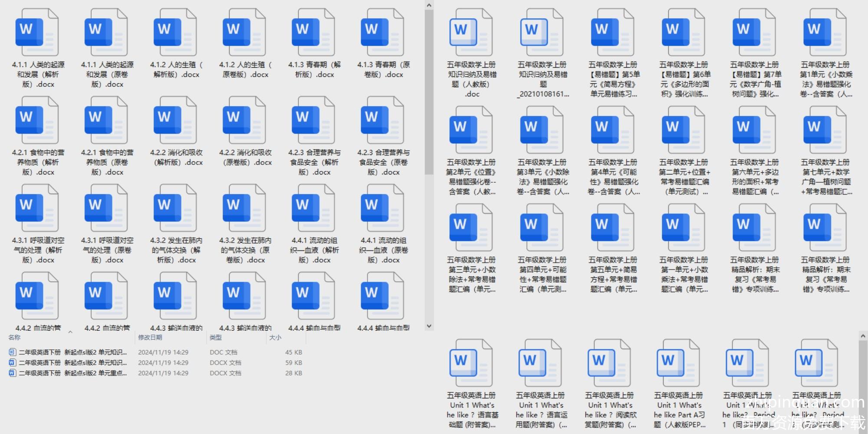Toggle sort arrow above 名称 column
Viewport: 868px width, 434px height.
(70, 332)
